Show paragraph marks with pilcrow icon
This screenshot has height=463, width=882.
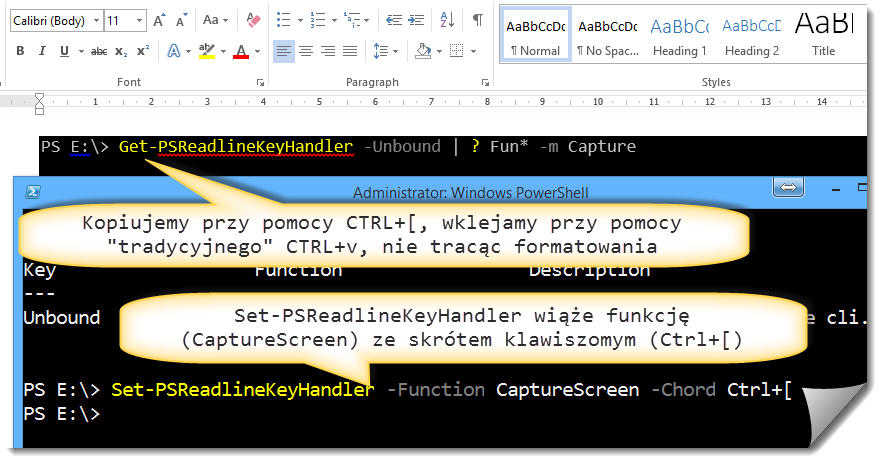(x=477, y=19)
